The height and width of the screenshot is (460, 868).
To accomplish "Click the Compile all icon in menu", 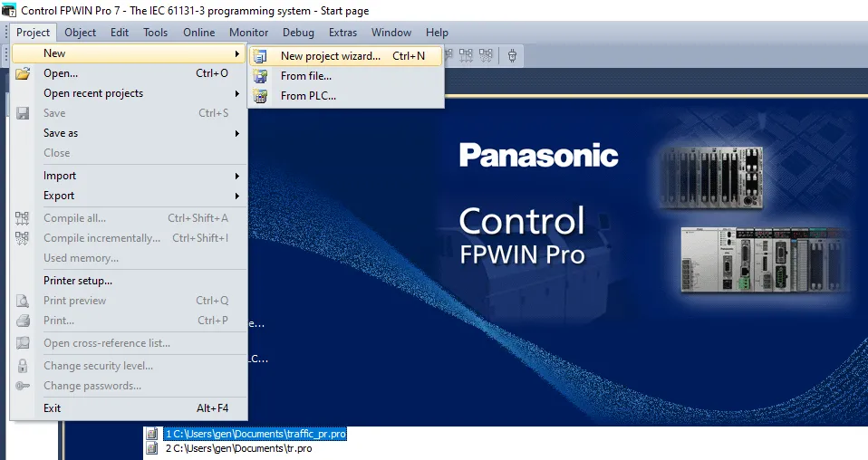I will [x=22, y=218].
